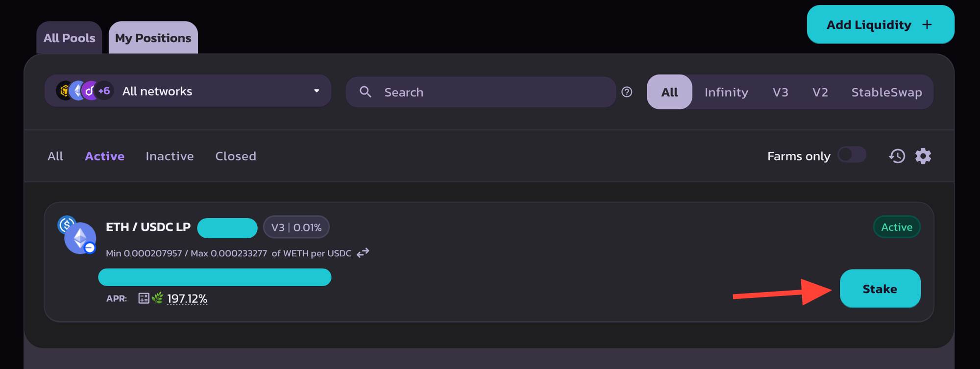
Task: Select the Infinity protocol tab
Action: 726,92
